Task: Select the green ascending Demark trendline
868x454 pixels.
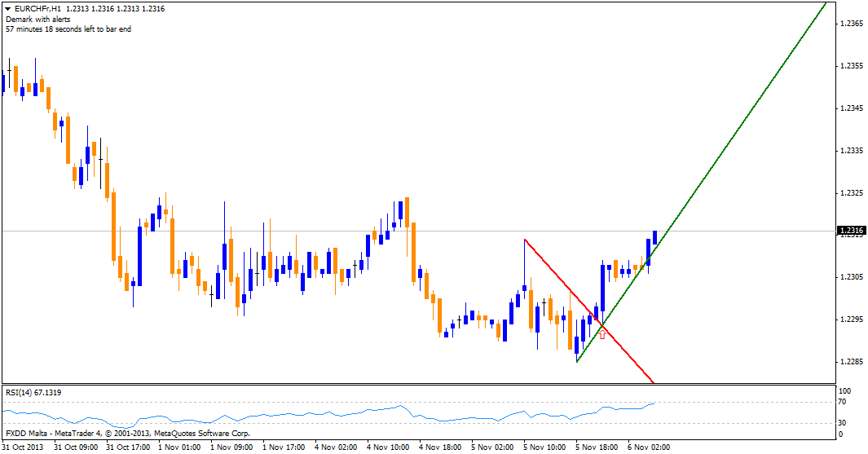Action: (734, 130)
